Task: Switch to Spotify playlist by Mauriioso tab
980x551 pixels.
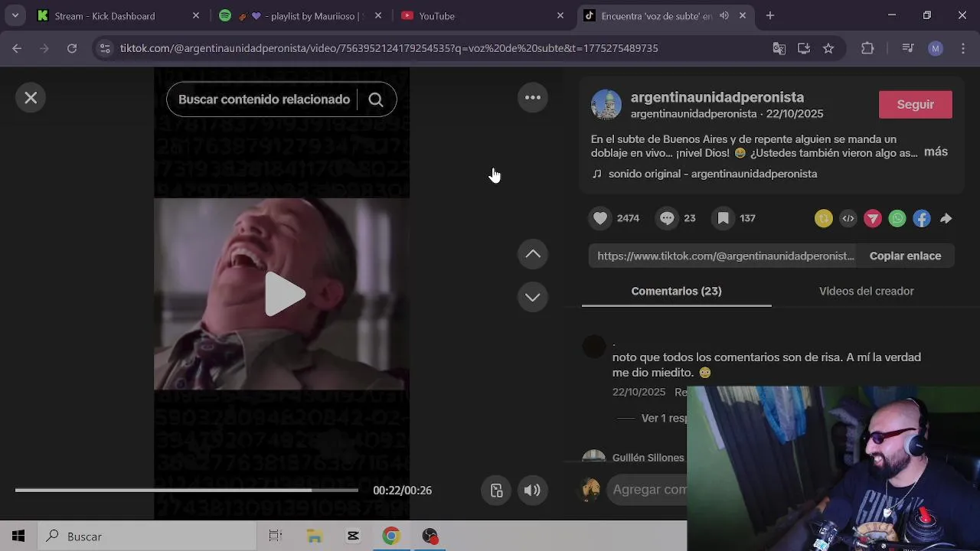Action: click(300, 15)
